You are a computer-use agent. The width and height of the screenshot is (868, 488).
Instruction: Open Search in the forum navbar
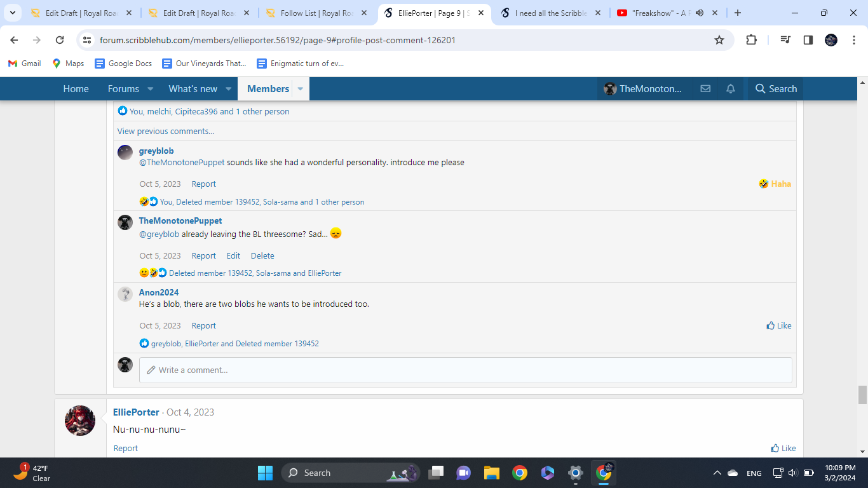point(775,88)
